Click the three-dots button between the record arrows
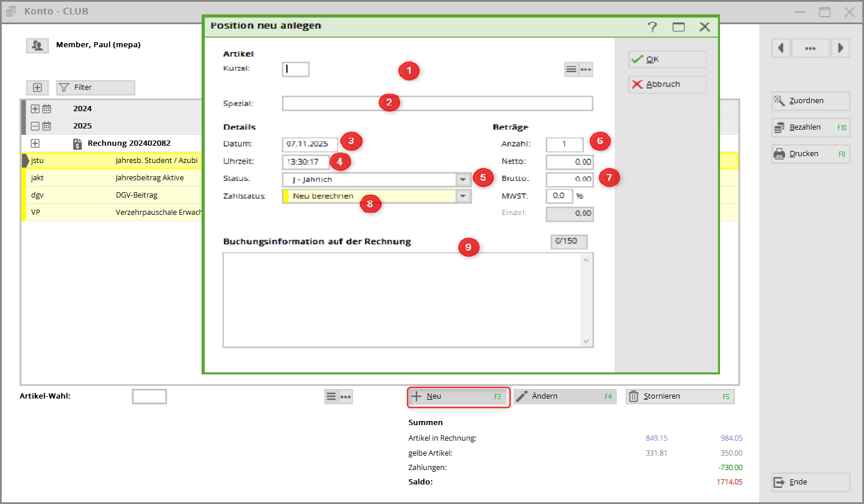 coord(810,48)
